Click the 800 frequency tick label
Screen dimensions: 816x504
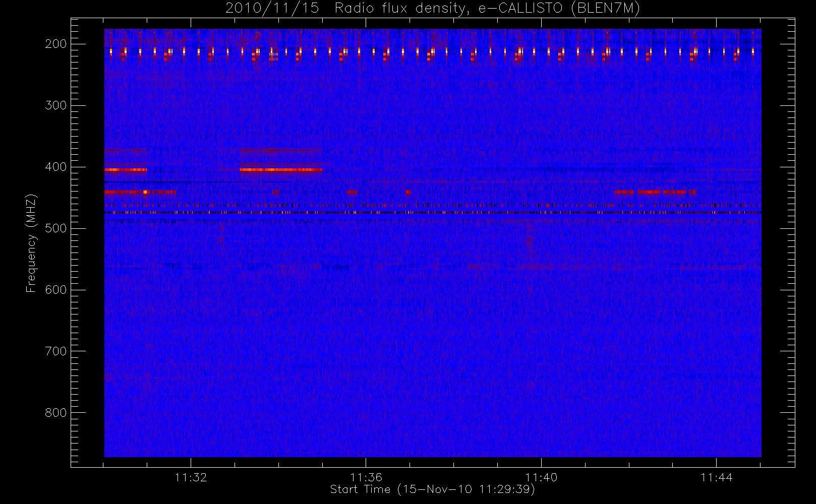(55, 413)
